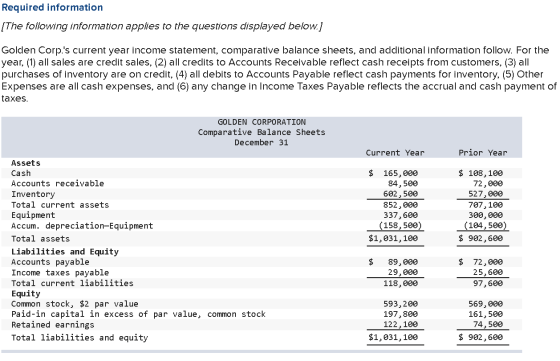The height and width of the screenshot is (361, 560).
Task: Select accounts receivable value 84,500
Action: (x=403, y=184)
